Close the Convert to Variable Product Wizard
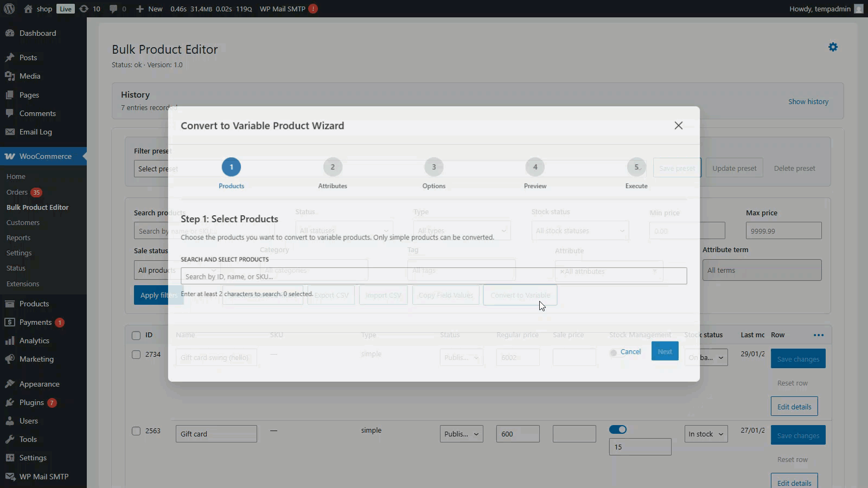Screen dimensions: 868x488 [x=678, y=126]
